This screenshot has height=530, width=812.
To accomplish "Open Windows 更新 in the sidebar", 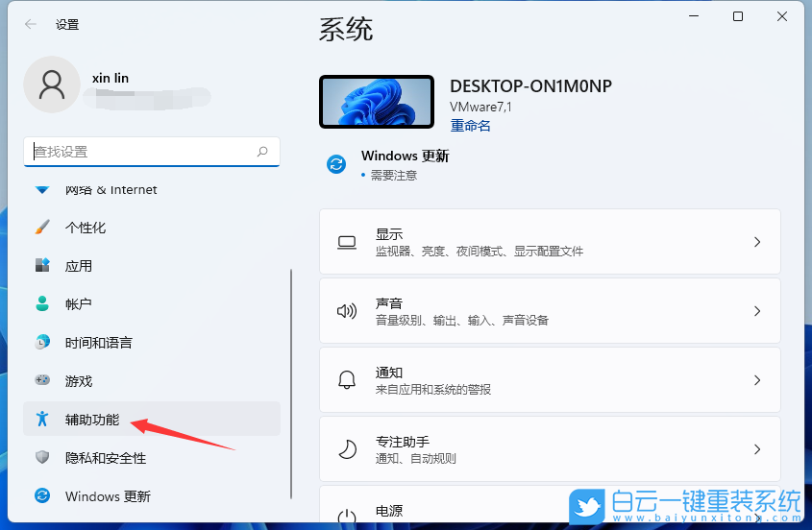I will click(152, 495).
